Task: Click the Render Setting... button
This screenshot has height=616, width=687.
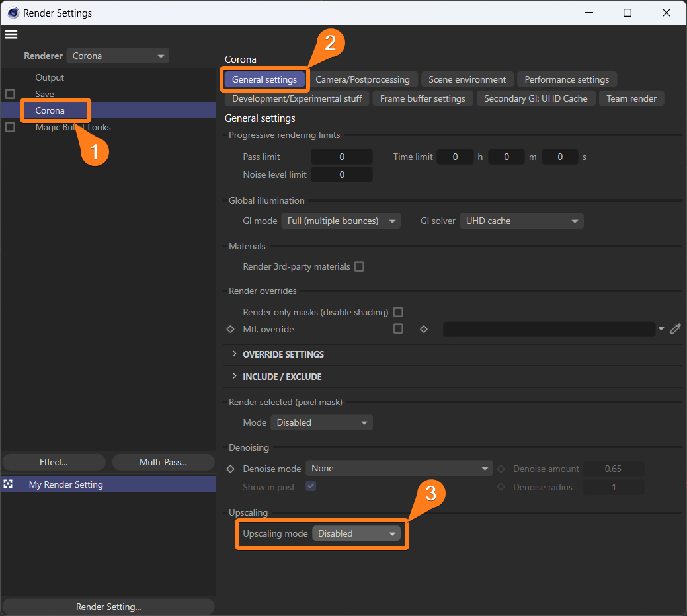Action: point(108,606)
